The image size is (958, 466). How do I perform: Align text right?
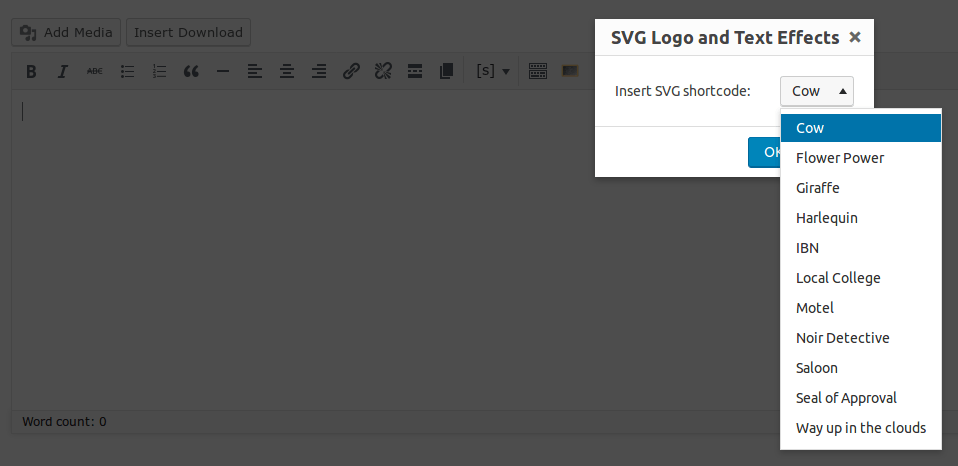(319, 72)
